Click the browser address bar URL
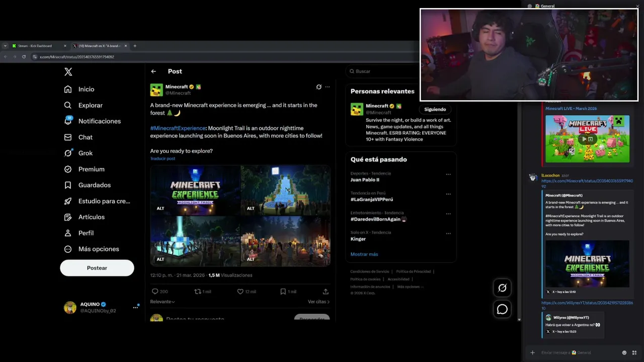644x362 pixels. [77, 57]
